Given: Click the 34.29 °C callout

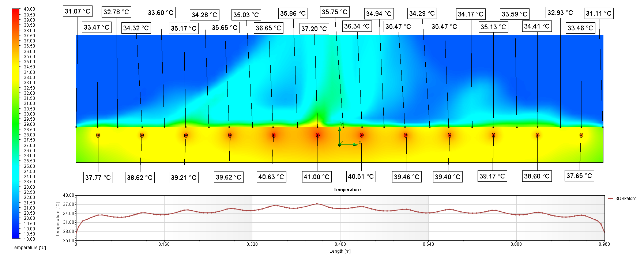Looking at the screenshot, I should (422, 14).
